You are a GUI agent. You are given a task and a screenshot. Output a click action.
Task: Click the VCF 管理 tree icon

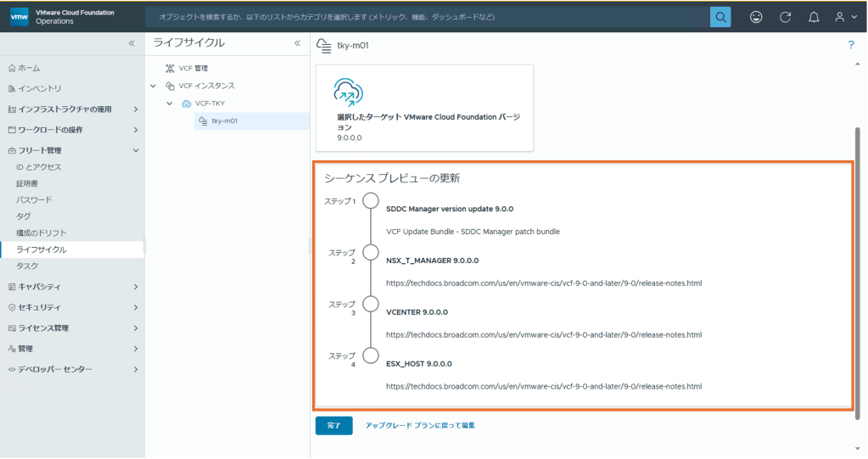click(x=170, y=68)
